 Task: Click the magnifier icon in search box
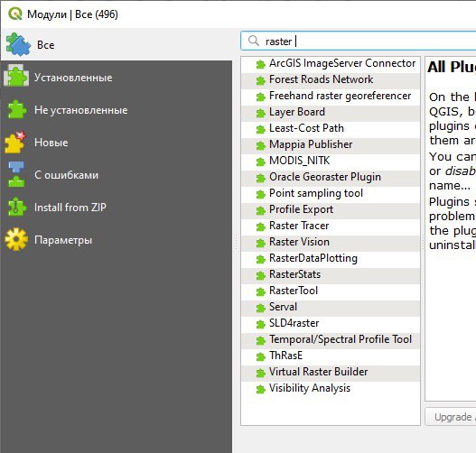[x=254, y=41]
